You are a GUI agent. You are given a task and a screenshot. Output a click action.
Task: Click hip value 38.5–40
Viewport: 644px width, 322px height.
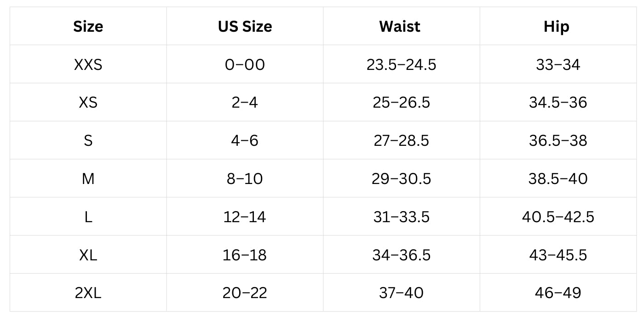pyautogui.click(x=558, y=178)
